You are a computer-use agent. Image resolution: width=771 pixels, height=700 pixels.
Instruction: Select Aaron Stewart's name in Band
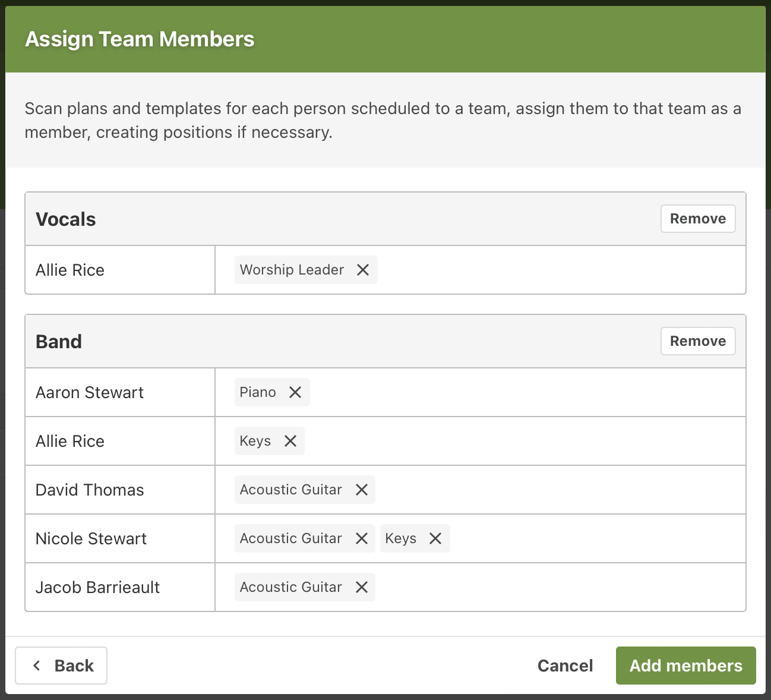click(x=90, y=393)
